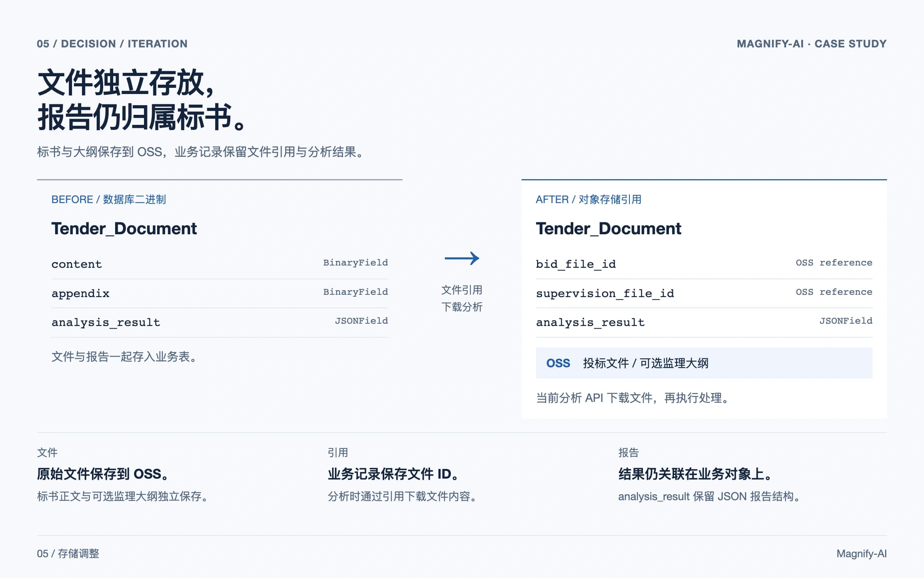Click JSONField type in the AFTER panel
Viewport: 924px width, 578px height.
[846, 321]
